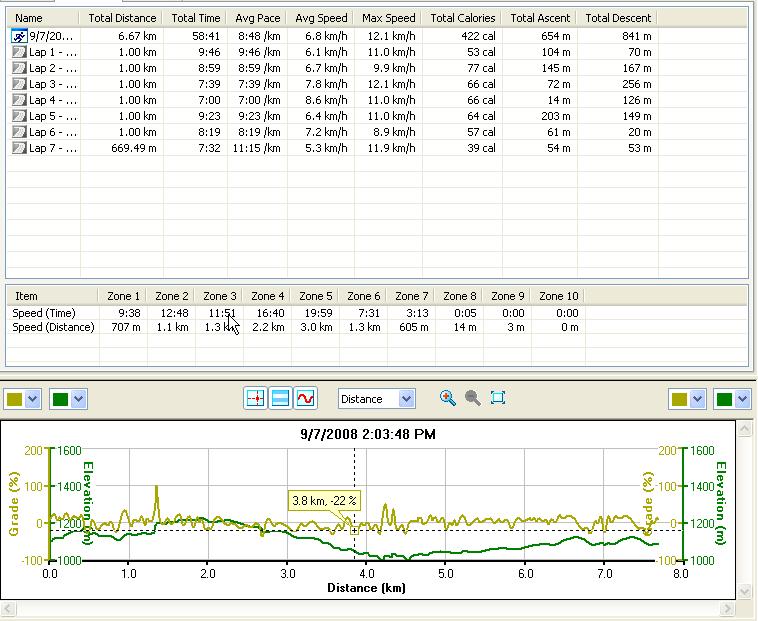Sort by the Total Calories column header

tap(463, 18)
